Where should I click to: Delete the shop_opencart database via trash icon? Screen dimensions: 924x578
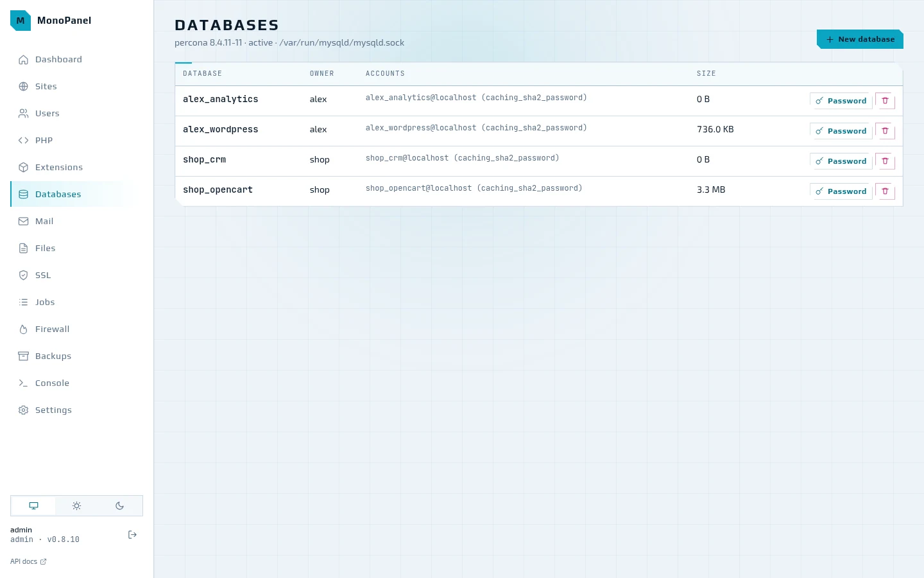(885, 191)
